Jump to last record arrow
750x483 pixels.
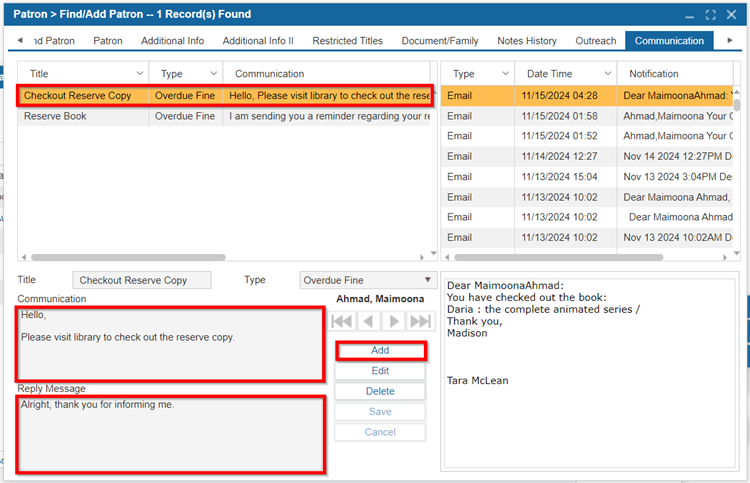pos(421,321)
